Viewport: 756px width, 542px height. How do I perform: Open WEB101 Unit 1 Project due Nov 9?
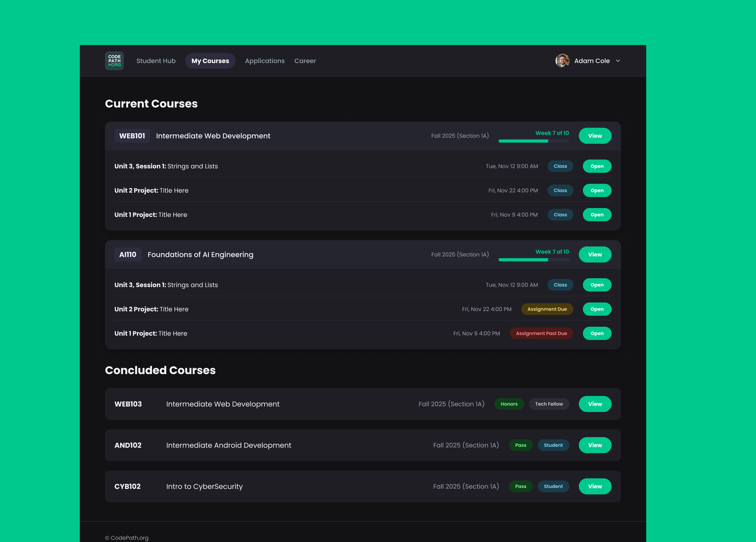click(597, 215)
